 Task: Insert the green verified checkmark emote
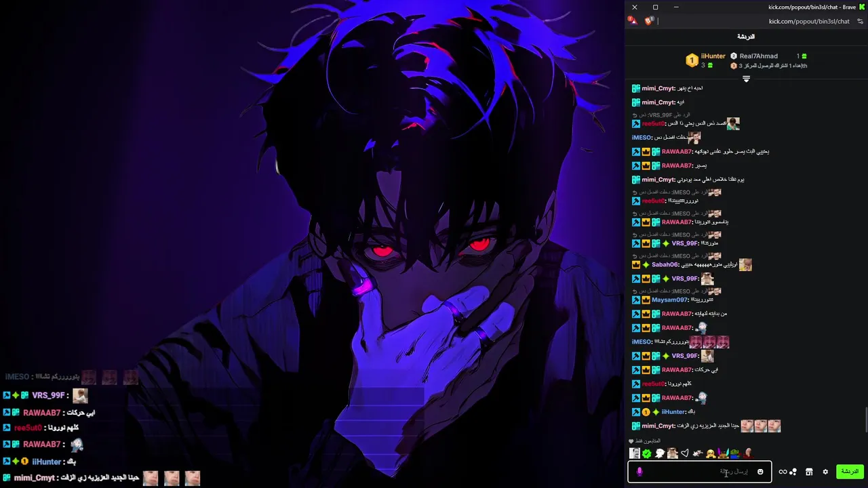coord(647,453)
